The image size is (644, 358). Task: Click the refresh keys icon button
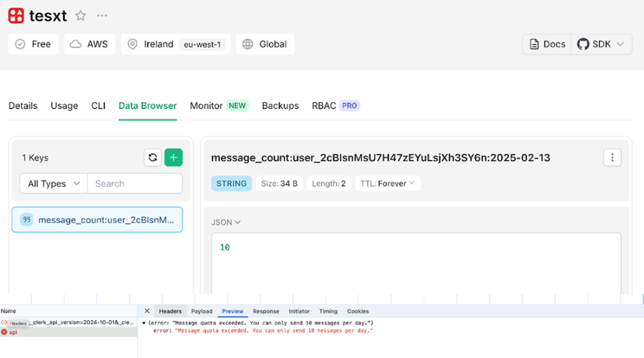click(153, 157)
